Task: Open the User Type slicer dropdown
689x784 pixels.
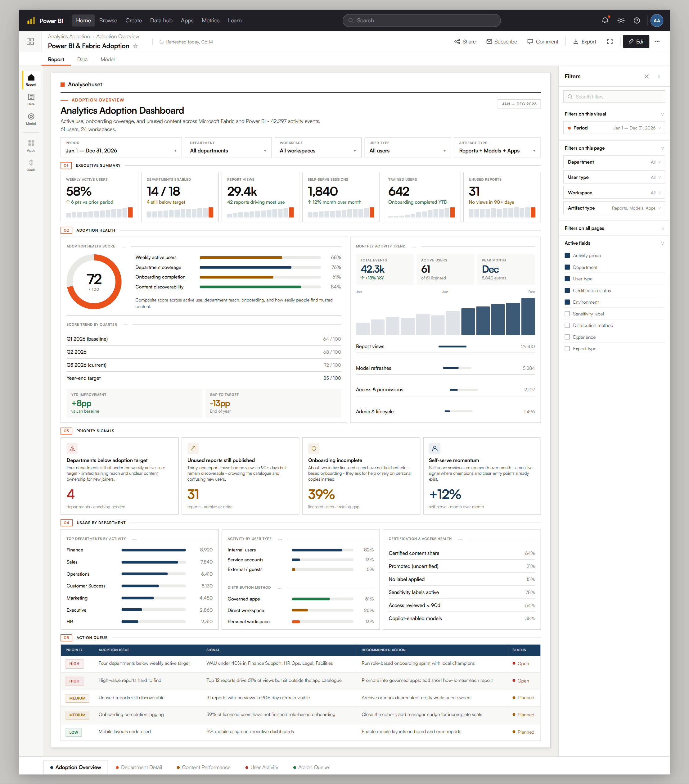Action: [x=408, y=147]
